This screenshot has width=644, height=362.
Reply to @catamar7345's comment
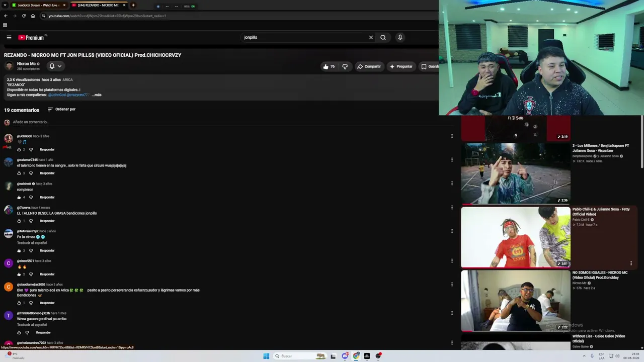tap(47, 173)
